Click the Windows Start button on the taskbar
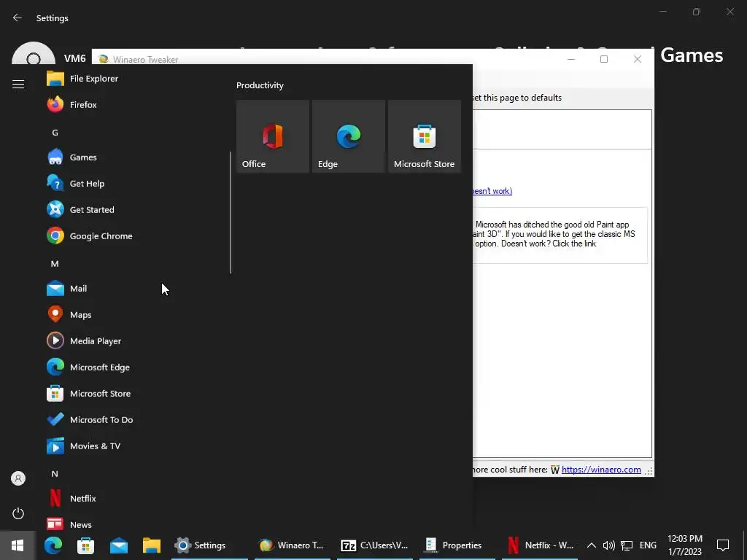This screenshot has height=560, width=747. (18, 545)
